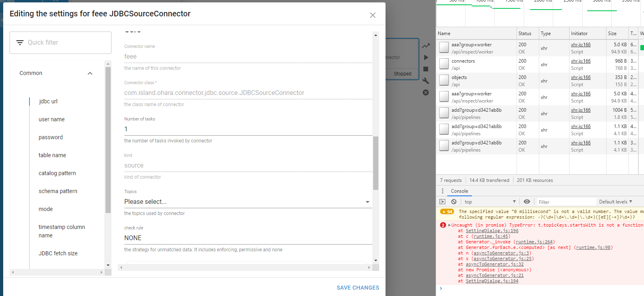The width and height of the screenshot is (644, 296).
Task: Sort network table by Status column
Action: coord(528,34)
